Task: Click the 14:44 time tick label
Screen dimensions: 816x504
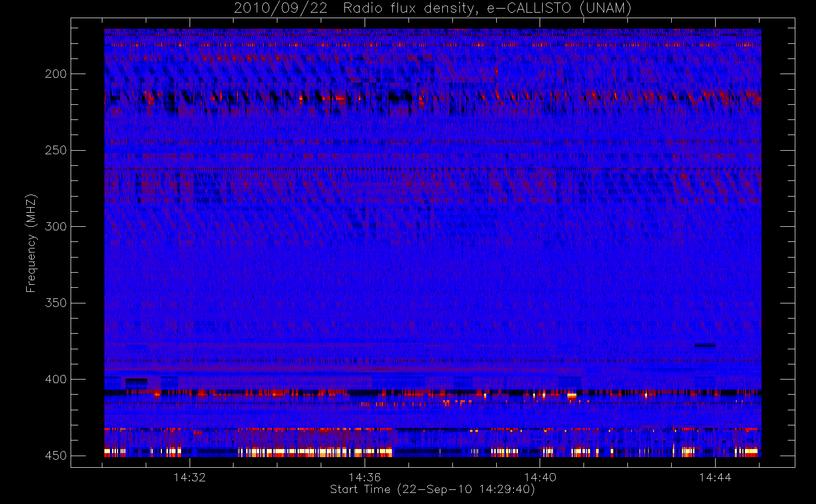Action: tap(715, 477)
